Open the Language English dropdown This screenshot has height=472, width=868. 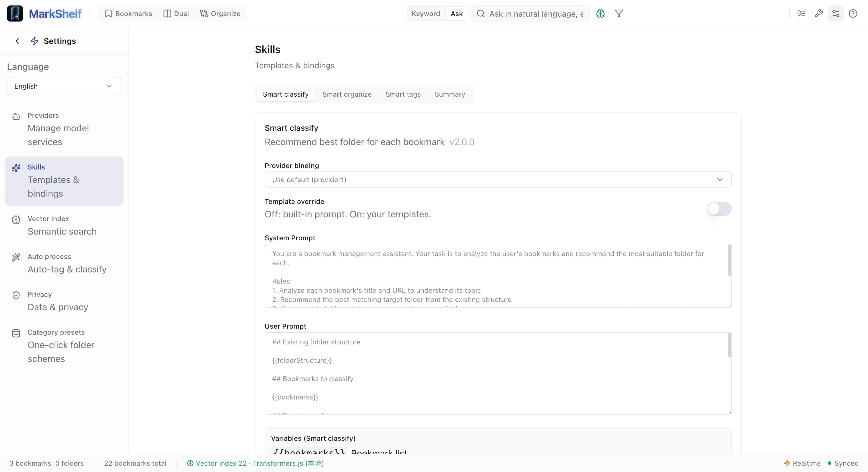(x=63, y=86)
